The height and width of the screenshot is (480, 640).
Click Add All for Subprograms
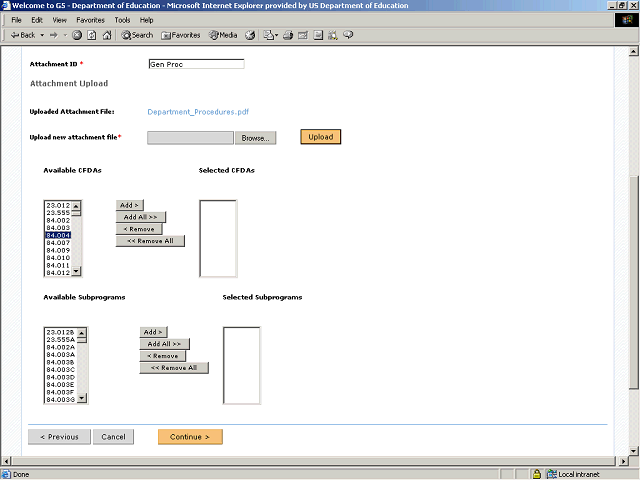[x=165, y=344]
